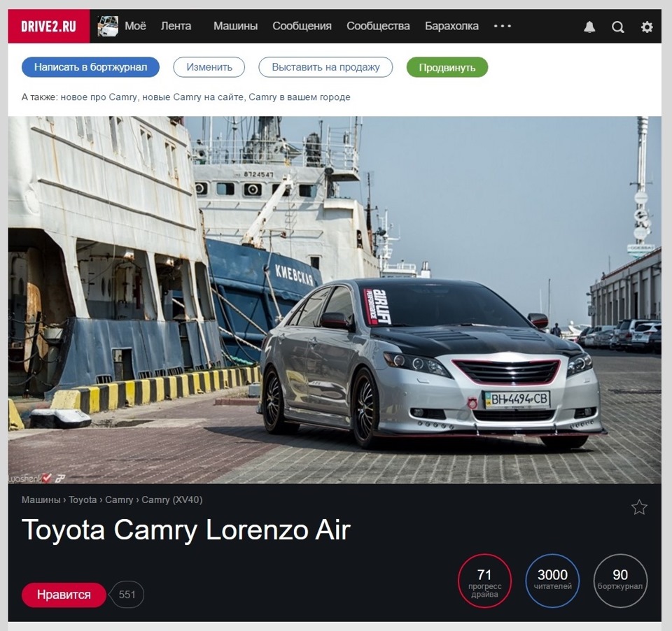Click the green Продвинуть button

(447, 67)
